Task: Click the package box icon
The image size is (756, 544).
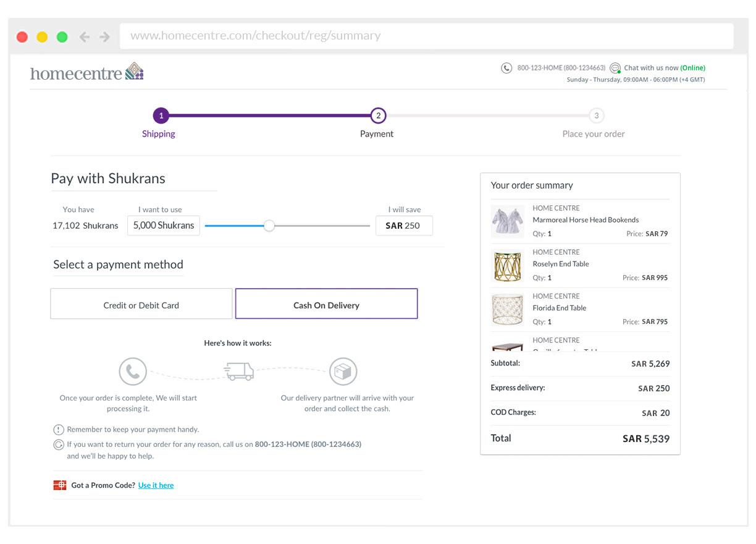Action: [343, 372]
